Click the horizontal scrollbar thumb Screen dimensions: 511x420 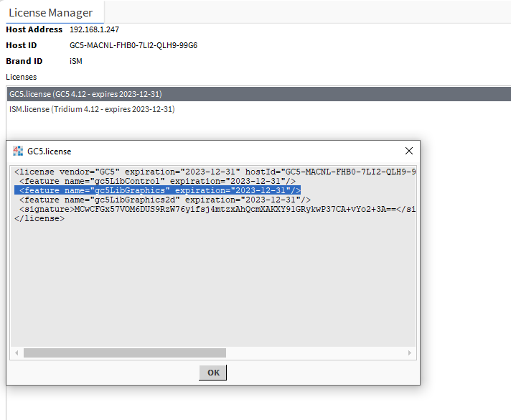click(124, 353)
